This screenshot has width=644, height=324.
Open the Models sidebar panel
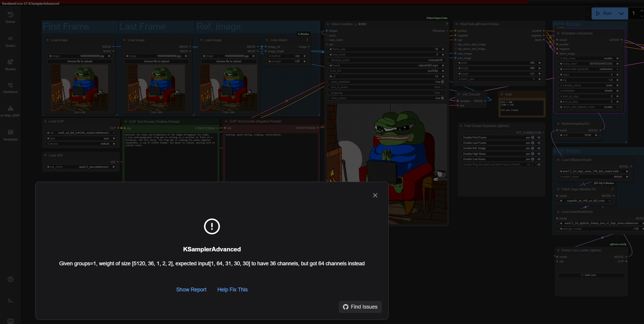[x=10, y=65]
